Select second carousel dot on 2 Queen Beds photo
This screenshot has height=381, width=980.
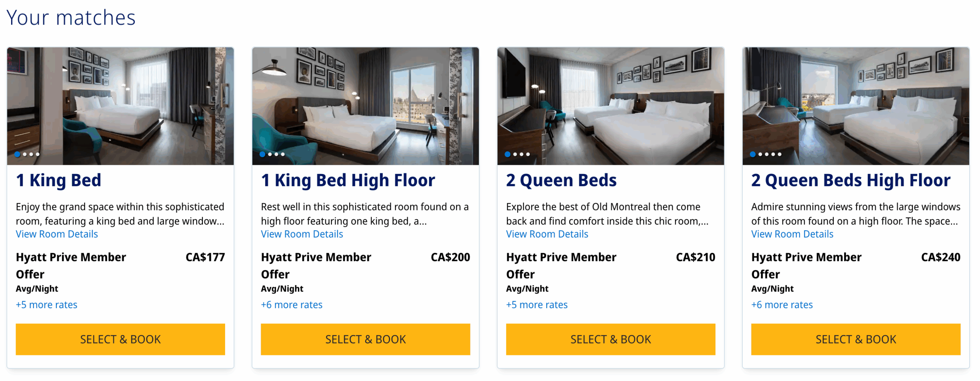[x=515, y=154]
